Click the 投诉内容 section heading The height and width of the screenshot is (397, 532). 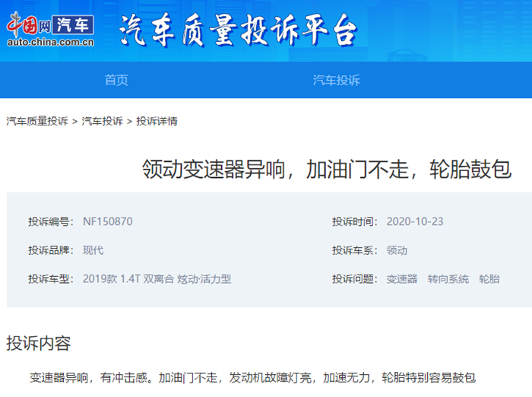[x=38, y=343]
